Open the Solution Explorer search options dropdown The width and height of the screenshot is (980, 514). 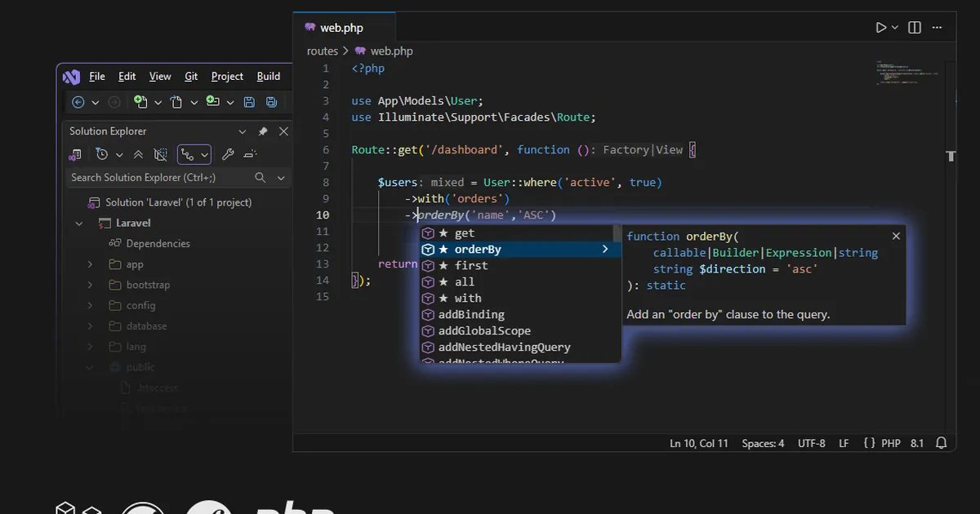281,177
